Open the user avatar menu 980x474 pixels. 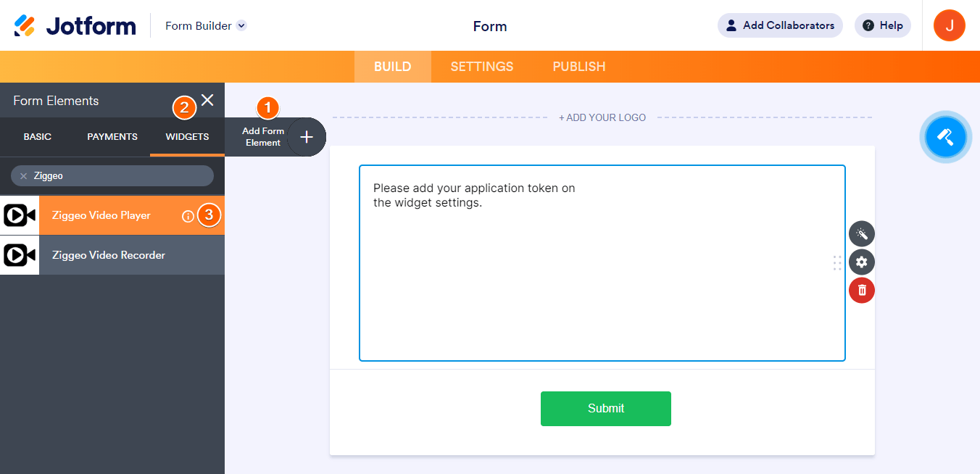click(x=949, y=25)
